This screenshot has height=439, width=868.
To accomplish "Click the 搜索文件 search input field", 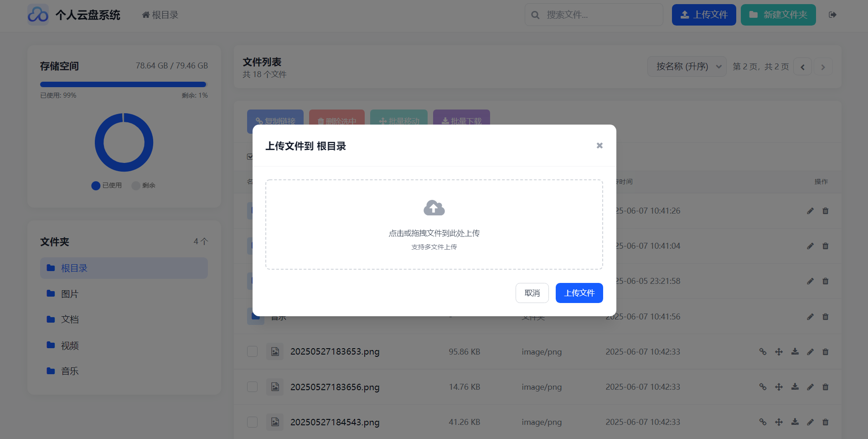I will pos(594,15).
